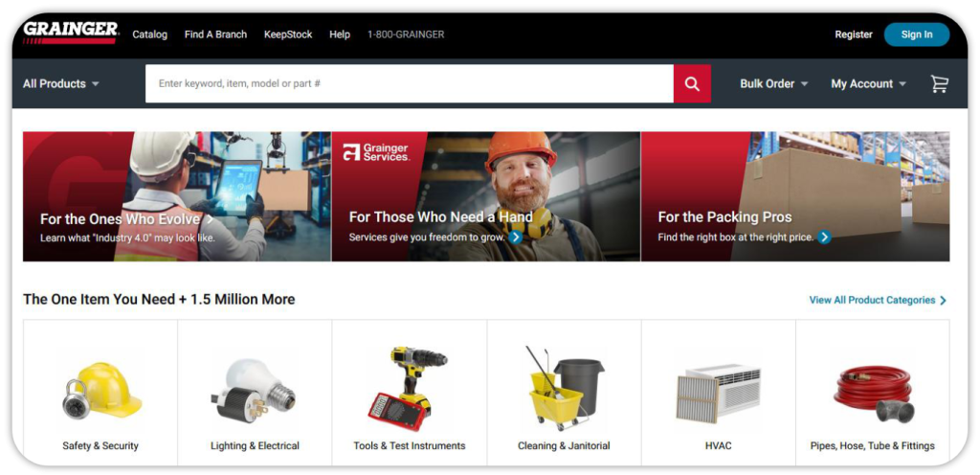Open Find A Branch in top navigation
The width and height of the screenshot is (980, 475).
click(x=215, y=34)
